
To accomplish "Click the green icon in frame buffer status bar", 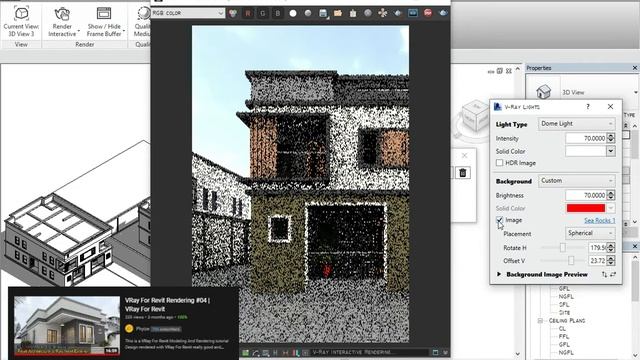I will point(245,353).
